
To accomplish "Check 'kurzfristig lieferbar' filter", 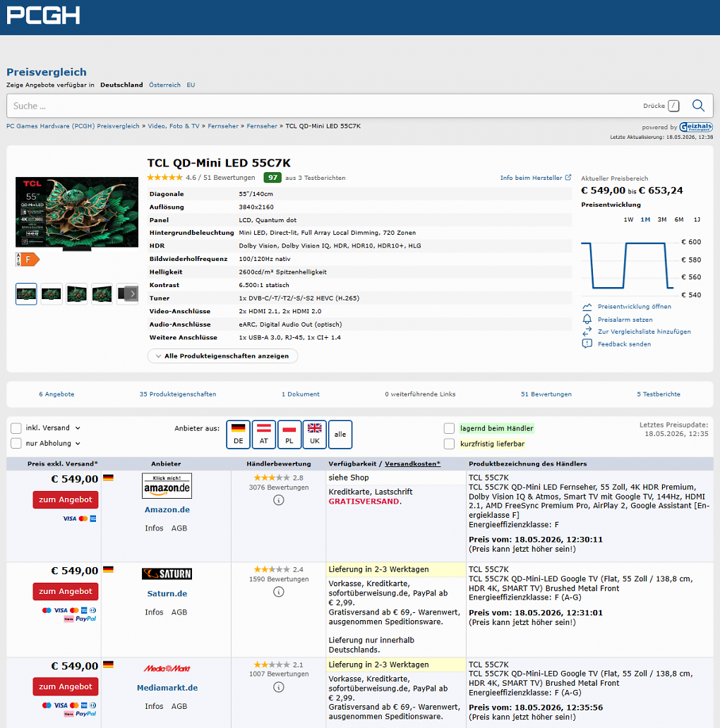I will 449,444.
